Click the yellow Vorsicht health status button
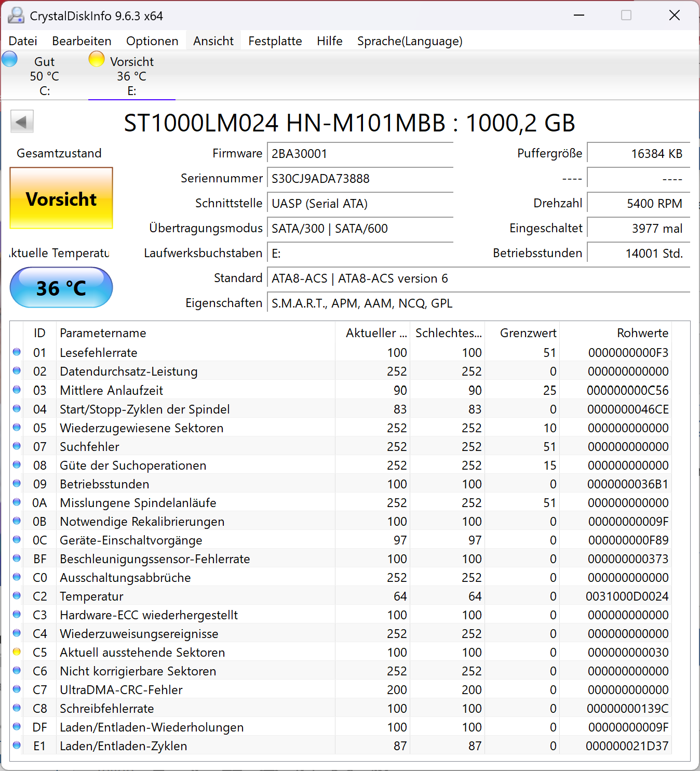 point(61,198)
